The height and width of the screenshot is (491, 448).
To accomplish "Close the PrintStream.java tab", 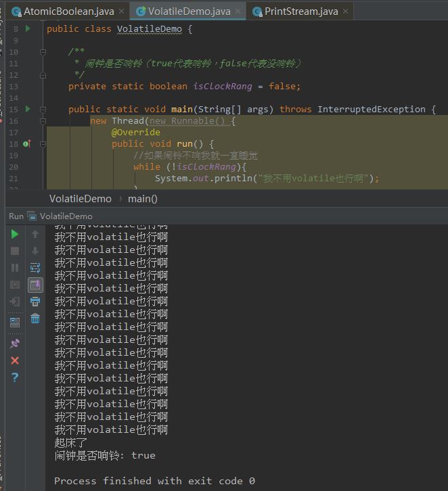I will [345, 11].
